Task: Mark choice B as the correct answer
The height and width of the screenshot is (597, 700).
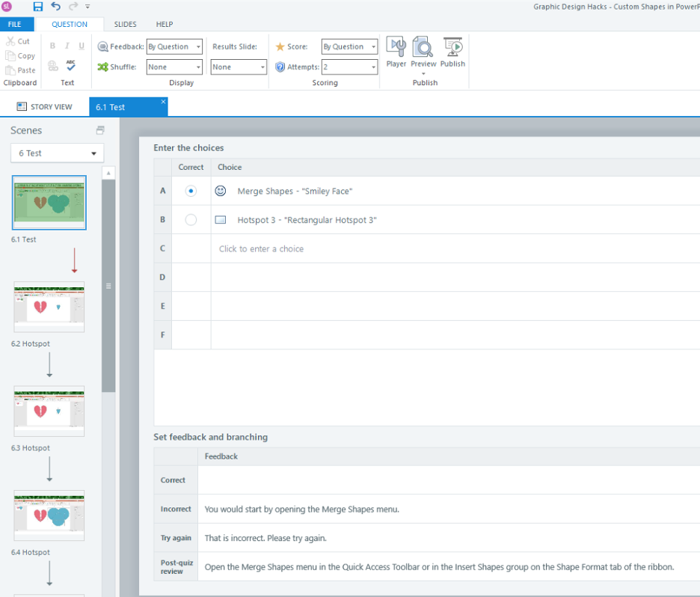Action: (x=191, y=219)
